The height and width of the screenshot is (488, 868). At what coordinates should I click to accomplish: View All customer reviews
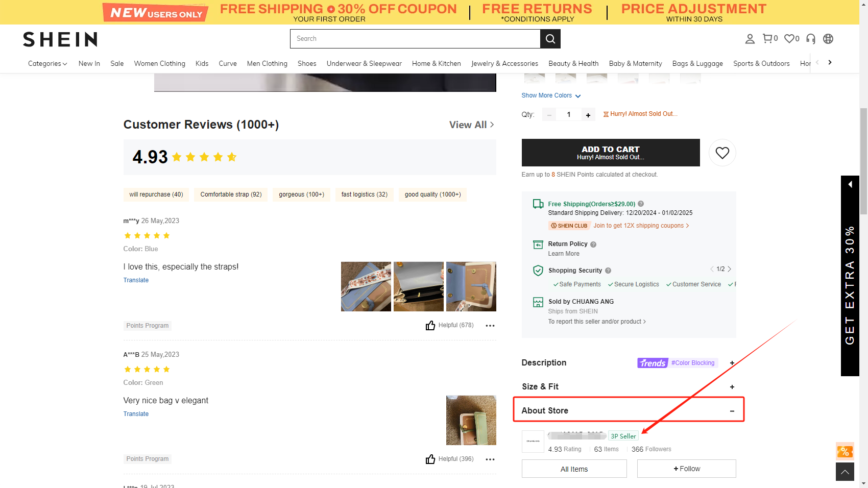(x=472, y=125)
